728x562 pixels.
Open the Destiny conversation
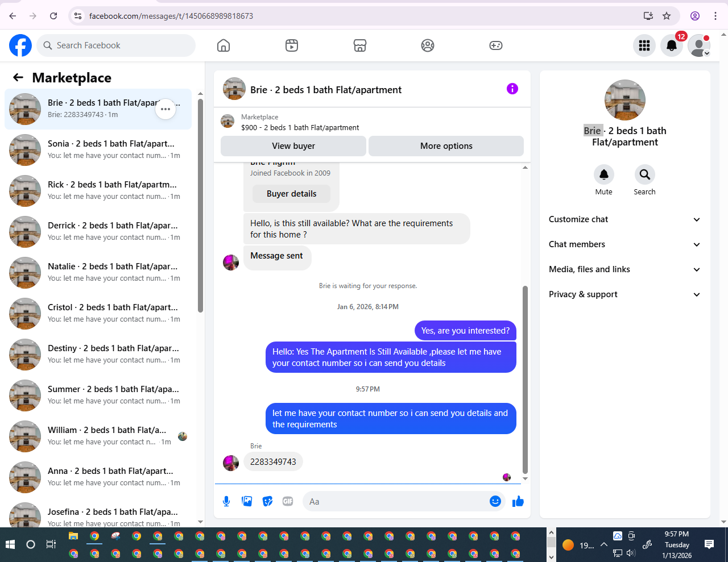point(98,355)
